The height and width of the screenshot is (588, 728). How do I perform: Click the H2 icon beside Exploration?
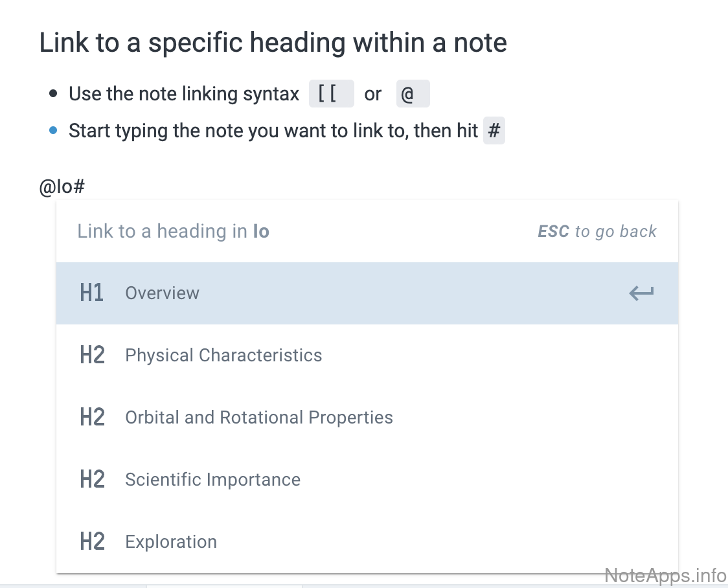(x=92, y=542)
